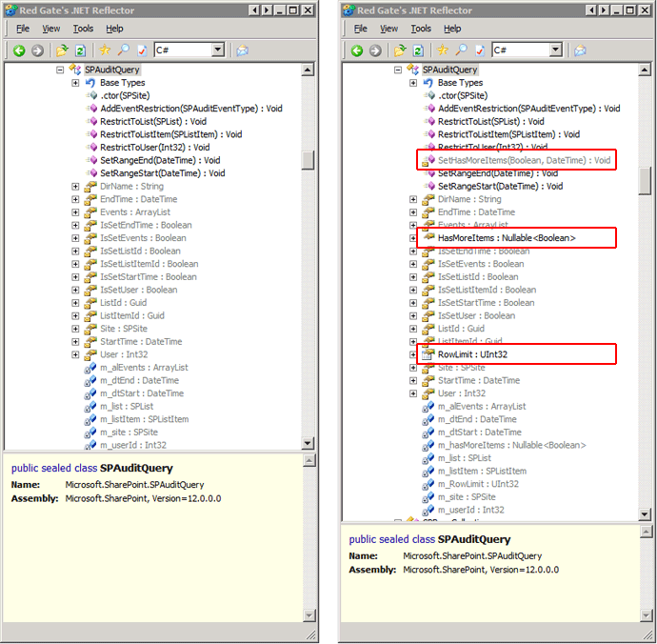The height and width of the screenshot is (644, 657).
Task: Select SetRangeEnd(DateTime) method in left window
Action: pyautogui.click(x=160, y=160)
